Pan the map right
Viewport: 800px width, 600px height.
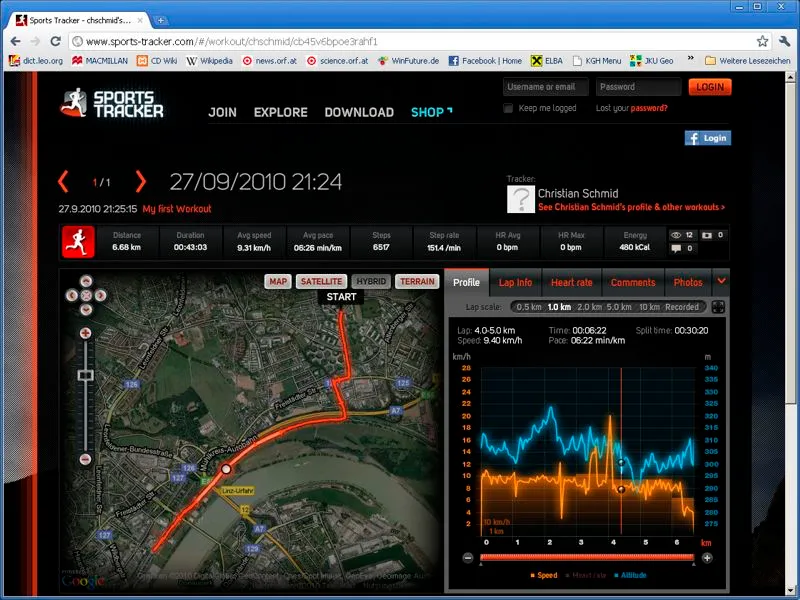click(101, 295)
